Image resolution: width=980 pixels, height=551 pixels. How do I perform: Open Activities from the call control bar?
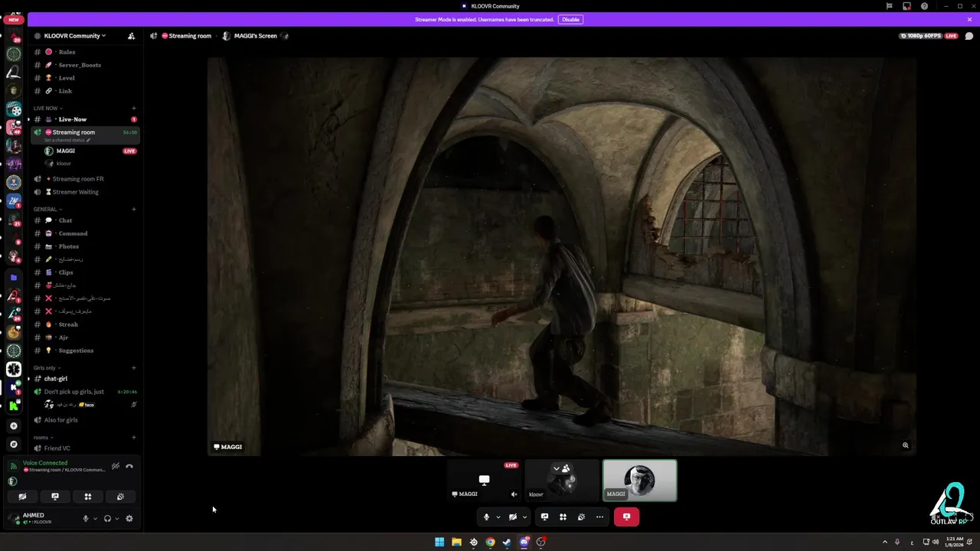pyautogui.click(x=563, y=517)
